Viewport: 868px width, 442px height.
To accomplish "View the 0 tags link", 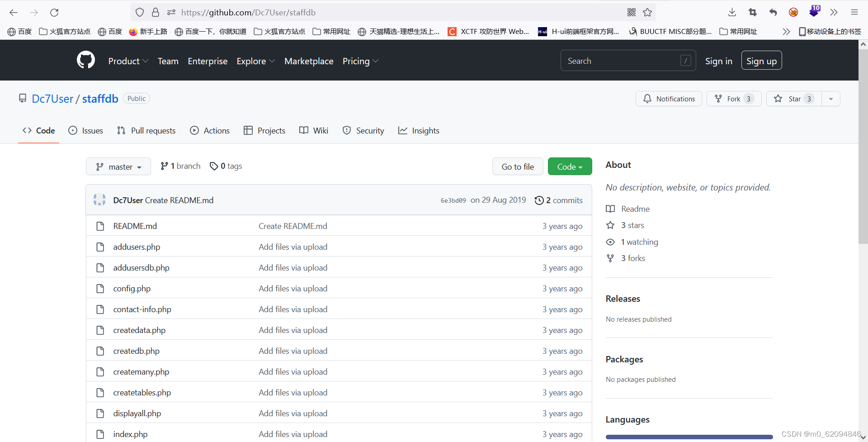I will [x=226, y=166].
